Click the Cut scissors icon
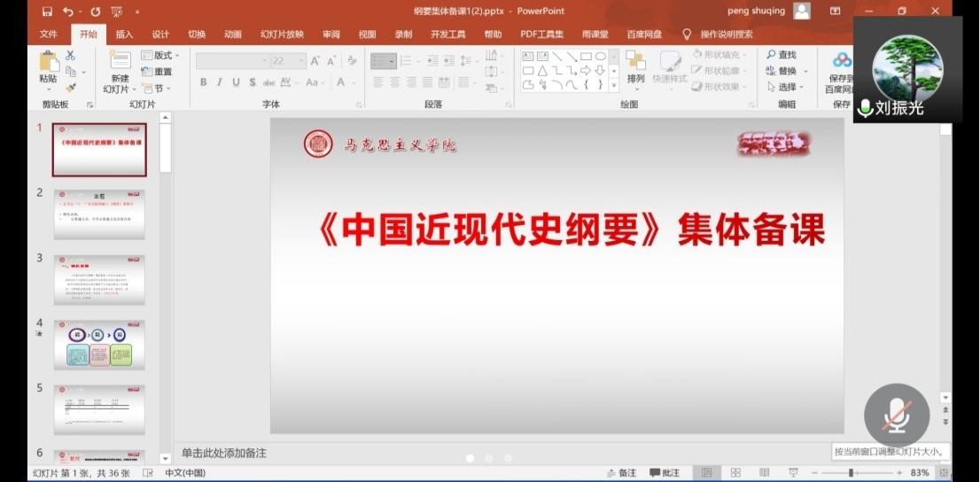 (x=70, y=55)
